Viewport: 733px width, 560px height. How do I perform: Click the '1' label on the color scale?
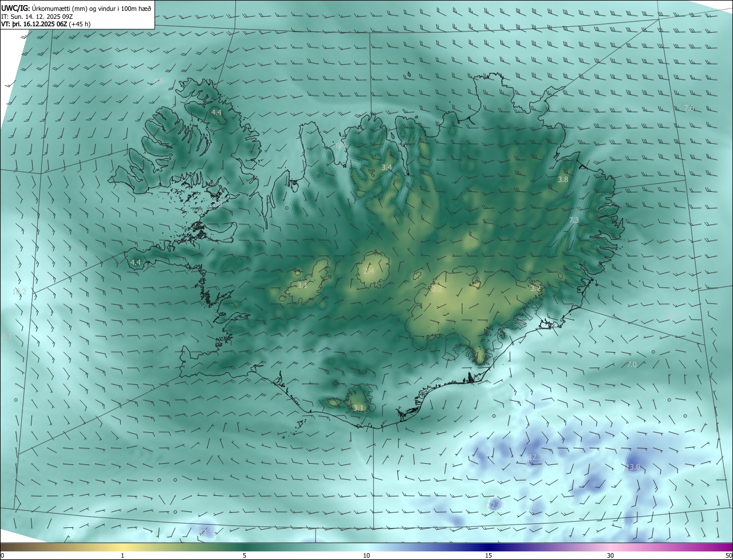[123, 555]
